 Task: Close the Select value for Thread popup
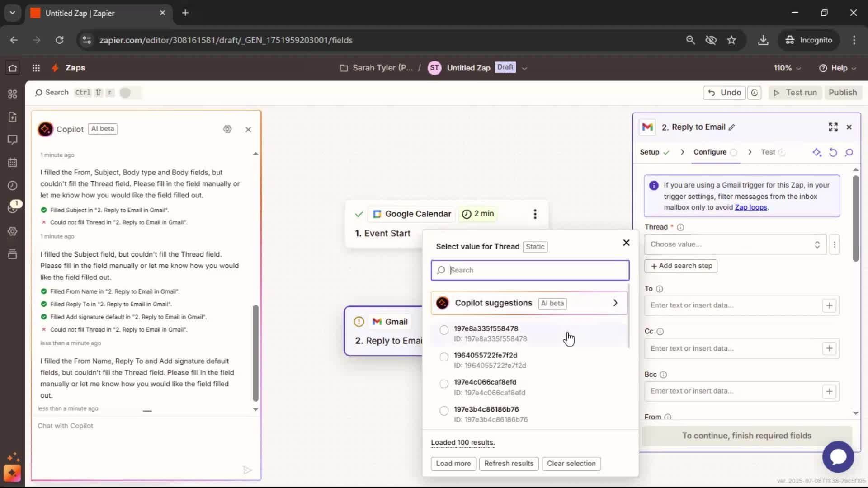[626, 243]
